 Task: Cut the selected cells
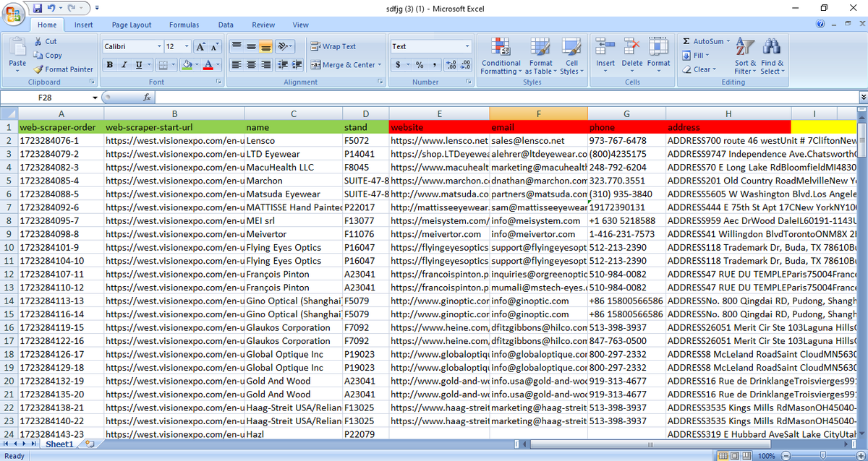[x=46, y=41]
